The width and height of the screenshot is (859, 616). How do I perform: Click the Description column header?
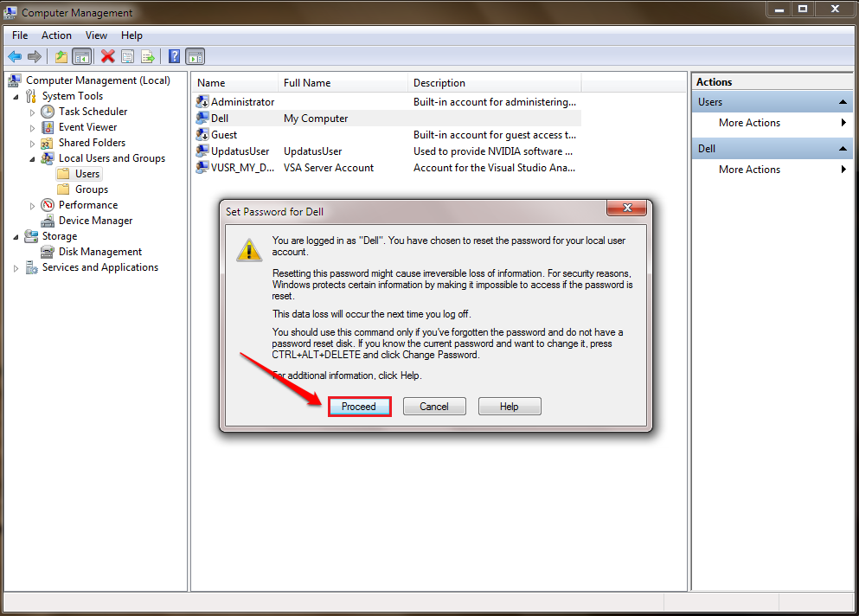pos(439,83)
